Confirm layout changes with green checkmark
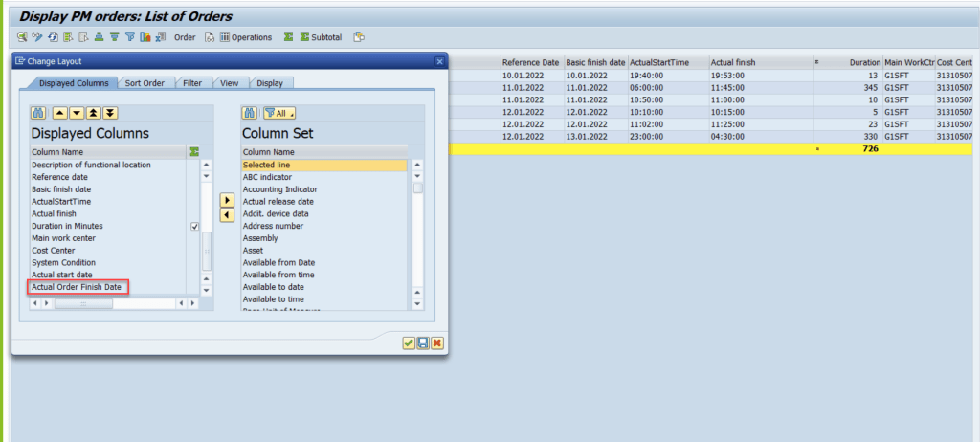 coord(409,343)
